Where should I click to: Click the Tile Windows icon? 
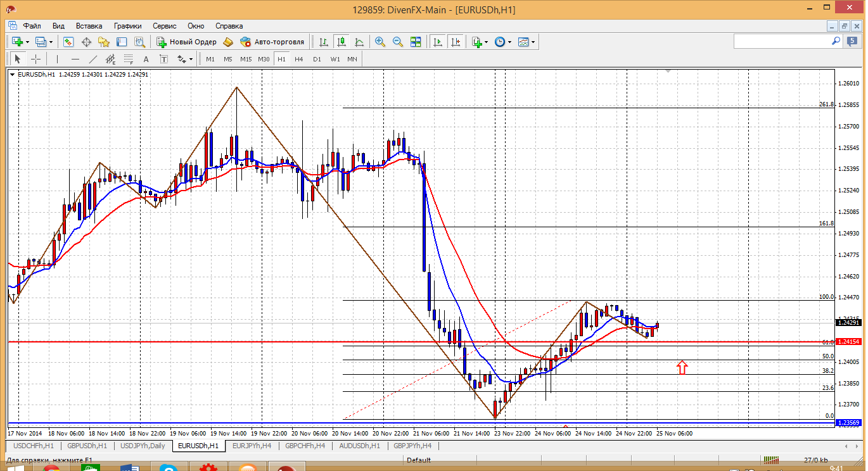tap(416, 42)
